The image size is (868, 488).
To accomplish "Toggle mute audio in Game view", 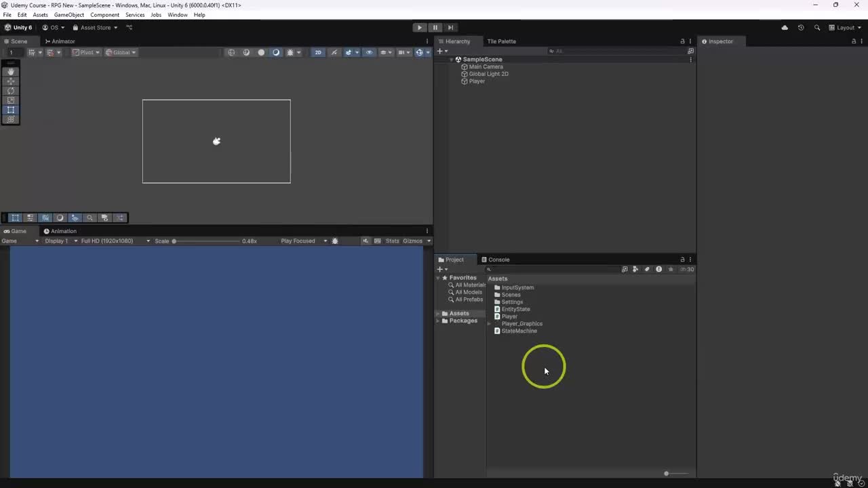I will 366,241.
